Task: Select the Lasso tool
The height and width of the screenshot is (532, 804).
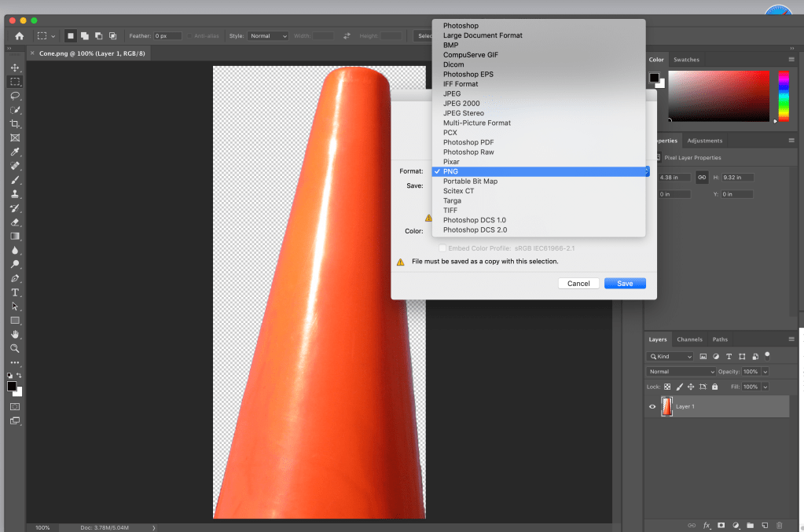Action: [15, 95]
